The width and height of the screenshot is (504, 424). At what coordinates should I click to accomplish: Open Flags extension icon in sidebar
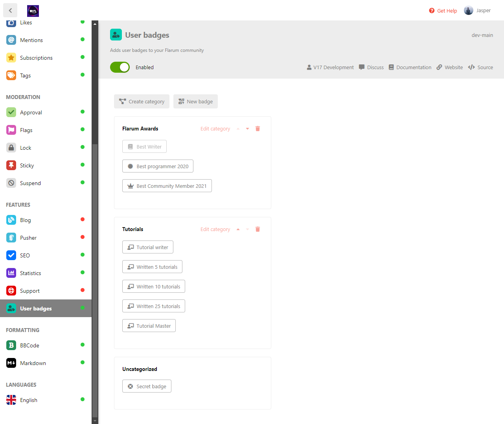pos(11,130)
